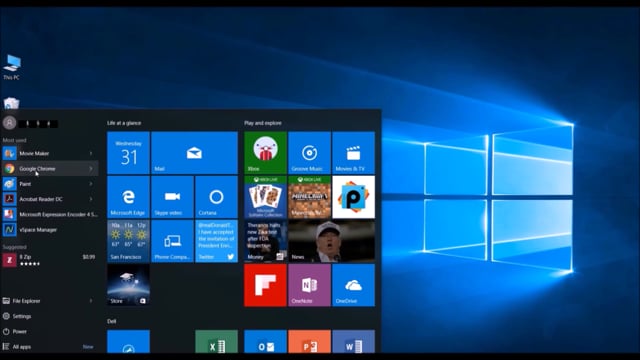
Task: Open the Twitter tile
Action: pyautogui.click(x=216, y=241)
